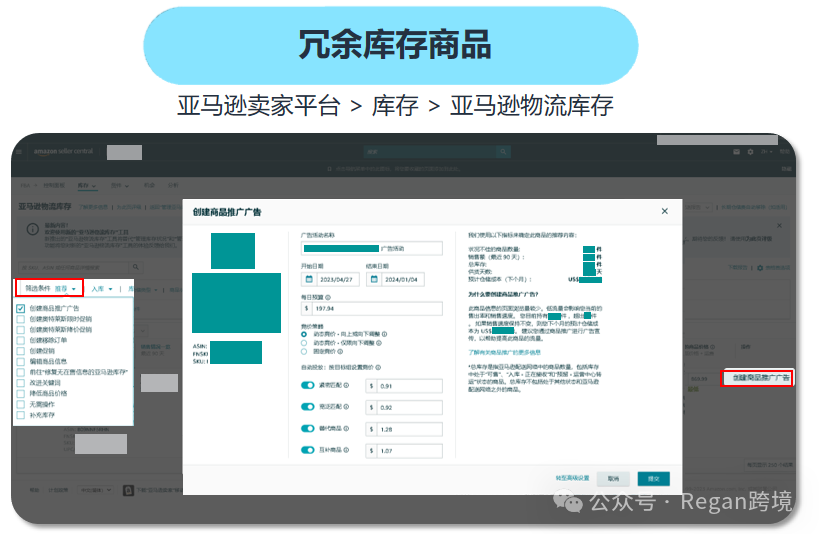Click the Amazon Seller Central logo
The height and width of the screenshot is (534, 819).
pos(63,152)
